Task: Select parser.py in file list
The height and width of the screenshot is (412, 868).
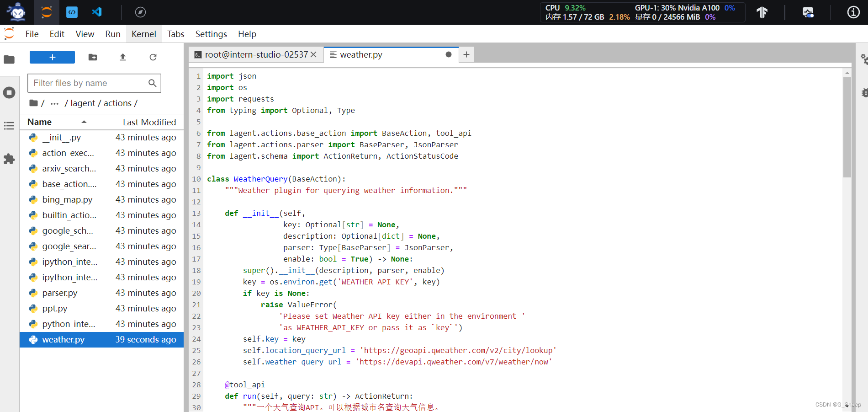Action: pos(101,293)
